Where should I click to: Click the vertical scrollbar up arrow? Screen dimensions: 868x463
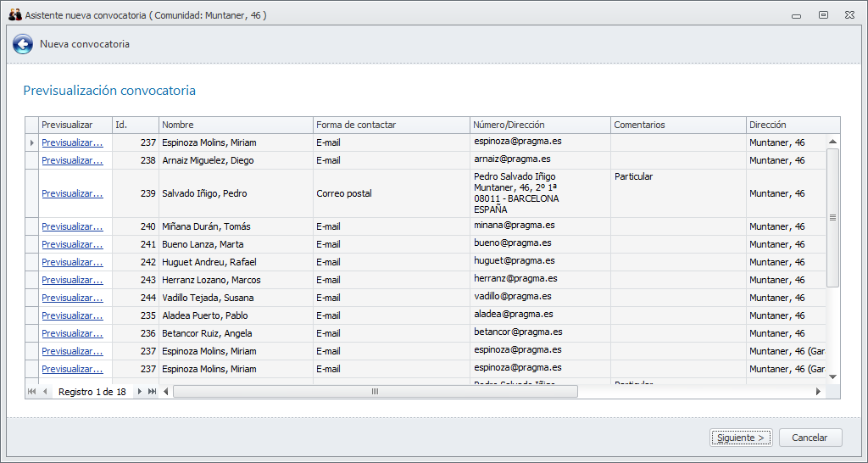[832, 142]
